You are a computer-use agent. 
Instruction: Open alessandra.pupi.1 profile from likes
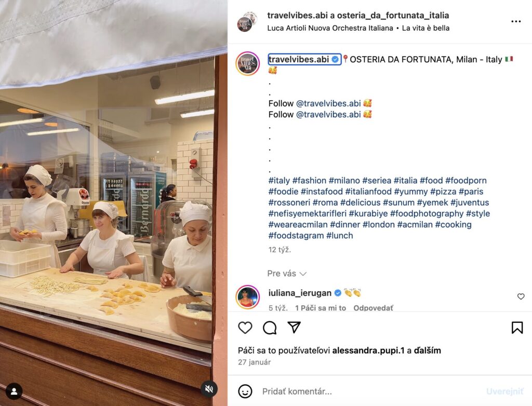click(368, 350)
